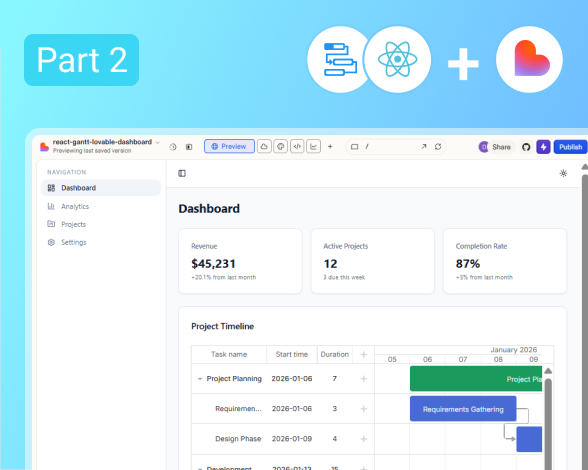Open the project name dropdown chevron

click(158, 143)
